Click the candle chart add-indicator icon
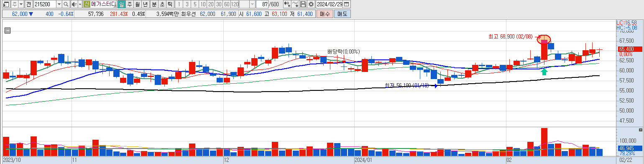The width and height of the screenshot is (644, 164). tap(287, 4)
